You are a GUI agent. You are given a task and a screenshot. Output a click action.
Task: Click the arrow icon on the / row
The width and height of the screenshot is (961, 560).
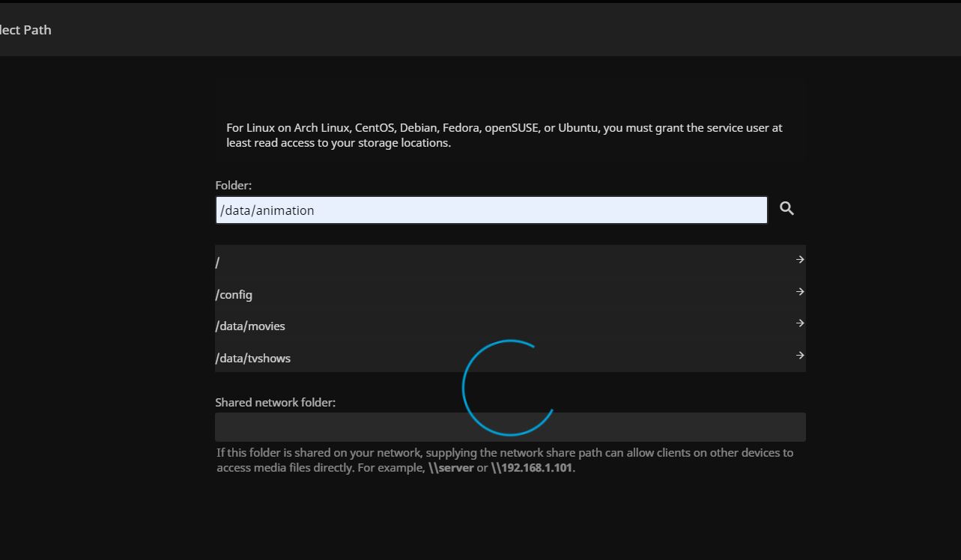pos(799,260)
